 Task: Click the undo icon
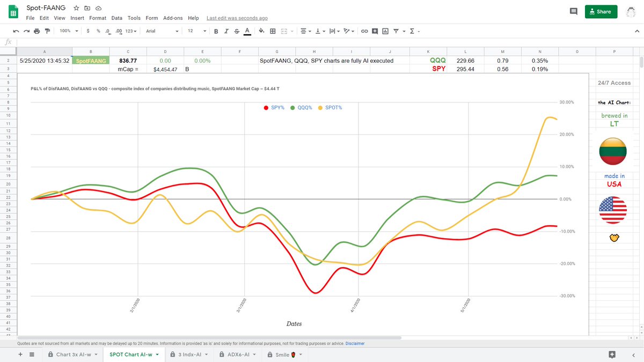point(16,31)
